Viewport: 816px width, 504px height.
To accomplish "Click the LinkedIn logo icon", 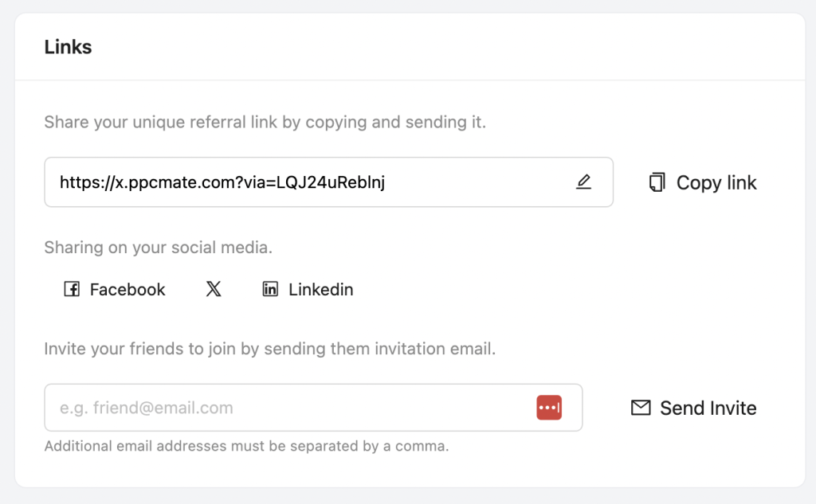I will [x=270, y=289].
